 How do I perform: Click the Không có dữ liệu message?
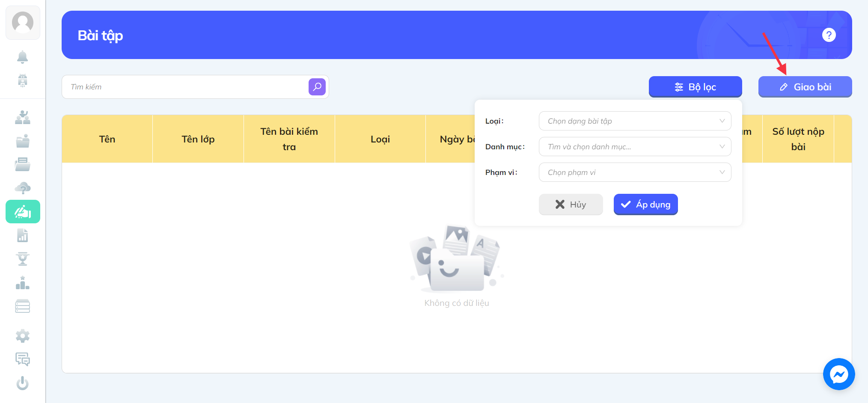(x=457, y=303)
